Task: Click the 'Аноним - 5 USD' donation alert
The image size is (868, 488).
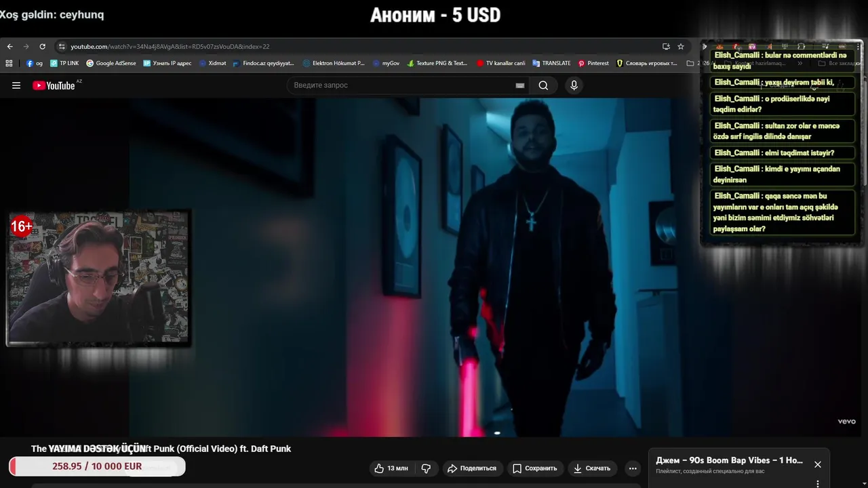Action: tap(435, 16)
